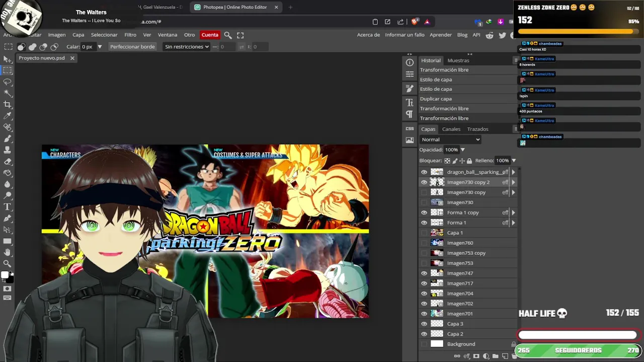Open layer effects 'eff' button at panel bottom
Image resolution: width=644 pixels, height=362 pixels.
click(466, 356)
